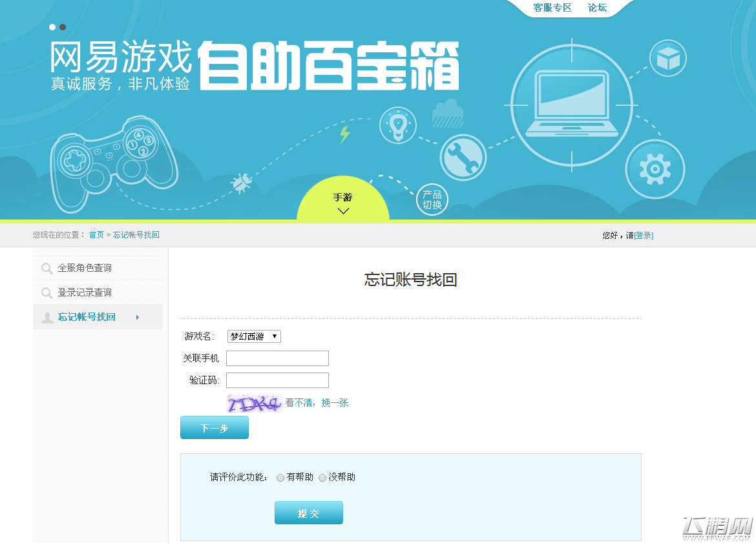The height and width of the screenshot is (543, 756).
Task: Click the wrench tool circle icon
Action: click(x=463, y=158)
